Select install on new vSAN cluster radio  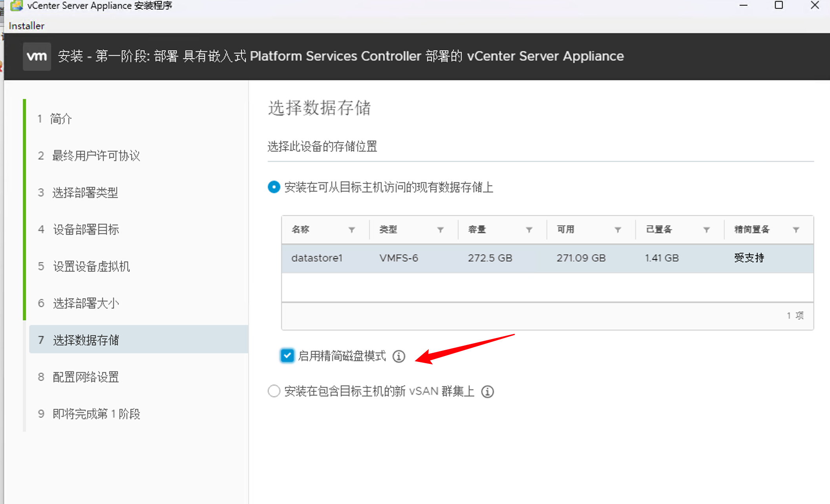coord(274,391)
